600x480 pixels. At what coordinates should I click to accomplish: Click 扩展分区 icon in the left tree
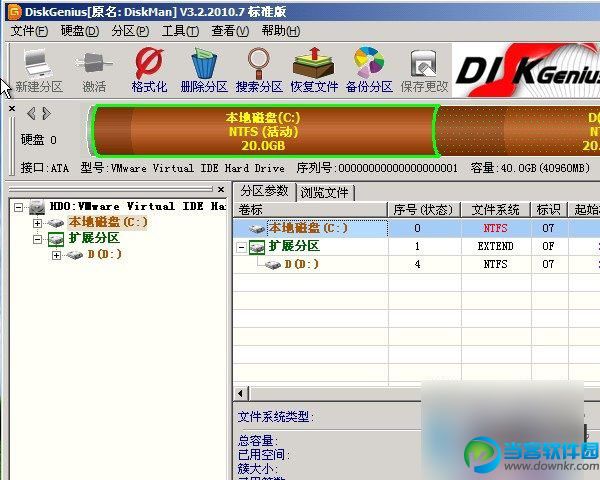[56, 239]
